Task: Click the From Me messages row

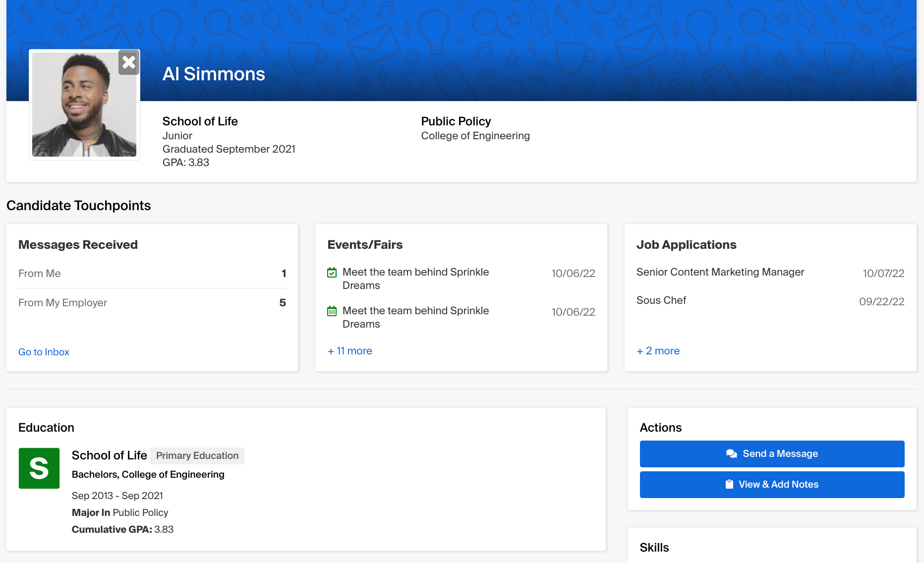Action: coord(39,273)
